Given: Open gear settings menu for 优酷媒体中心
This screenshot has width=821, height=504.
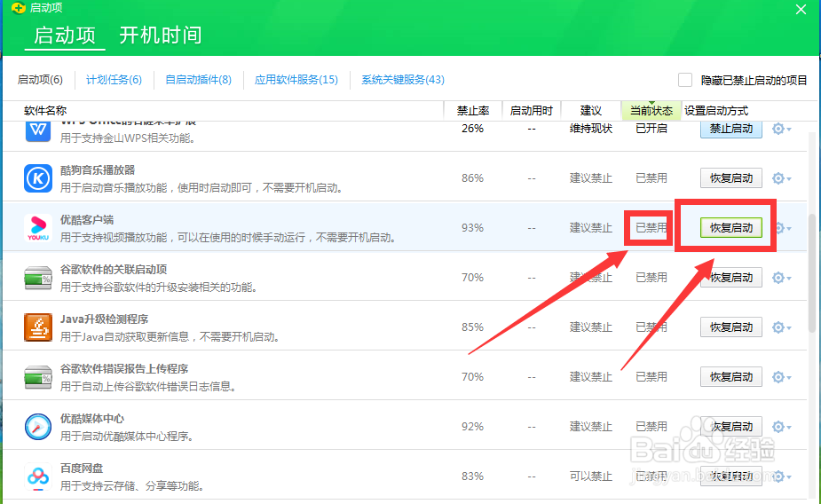Looking at the screenshot, I should click(x=781, y=427).
